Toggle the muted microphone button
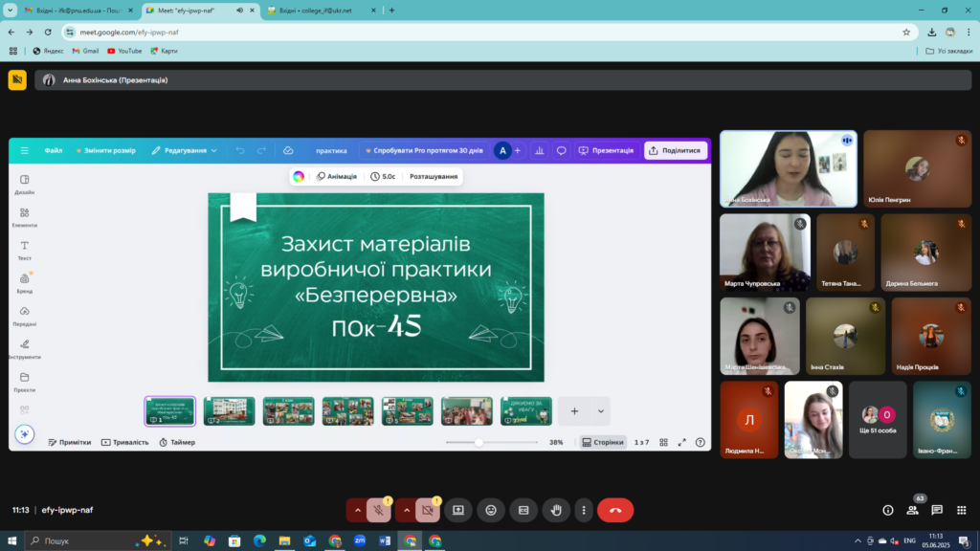 [379, 510]
